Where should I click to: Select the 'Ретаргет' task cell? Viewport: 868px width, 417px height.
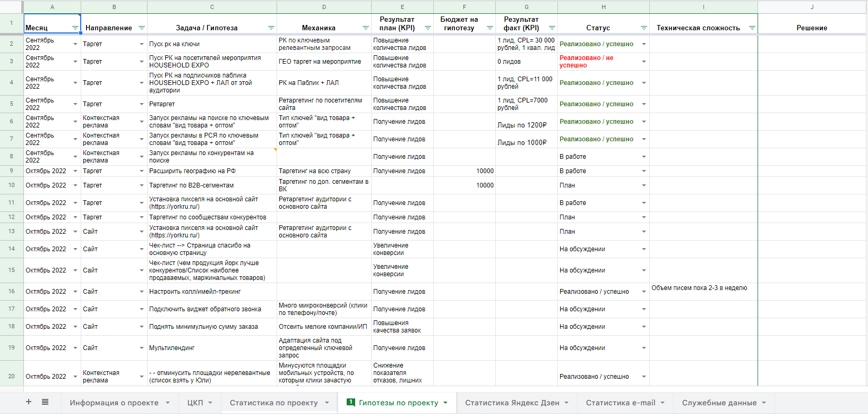(212, 104)
